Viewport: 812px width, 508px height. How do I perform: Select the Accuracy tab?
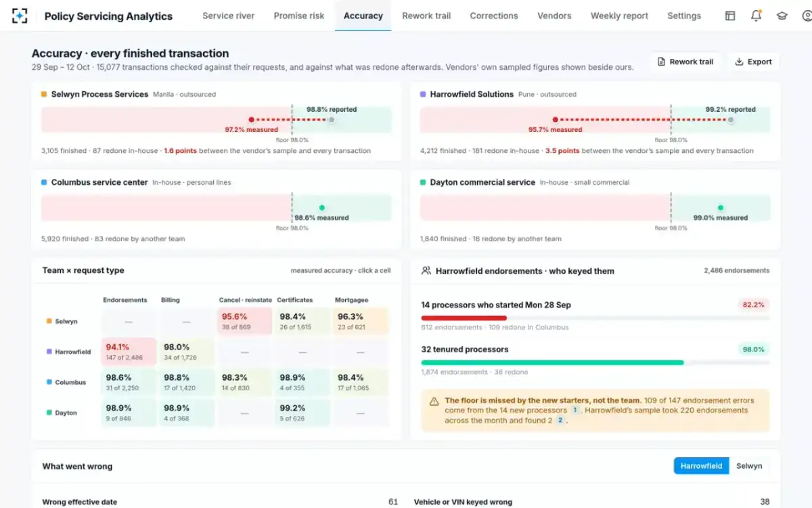pos(363,16)
